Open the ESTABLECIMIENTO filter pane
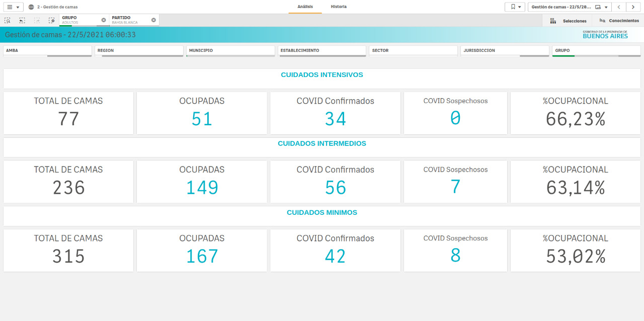 [x=322, y=50]
